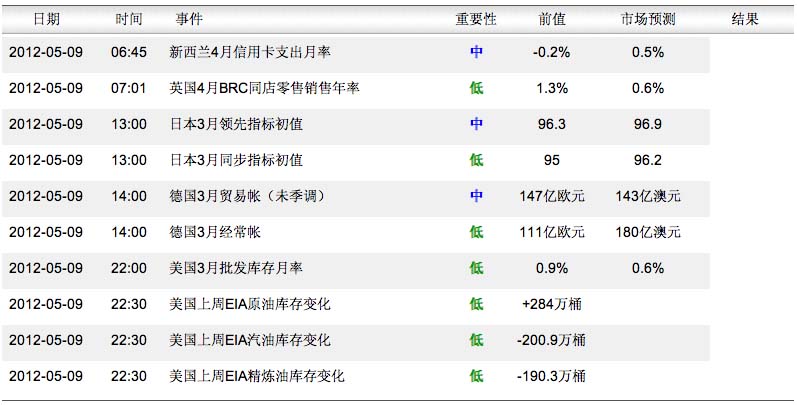
Task: Click the 时间 column header
Action: click(128, 19)
